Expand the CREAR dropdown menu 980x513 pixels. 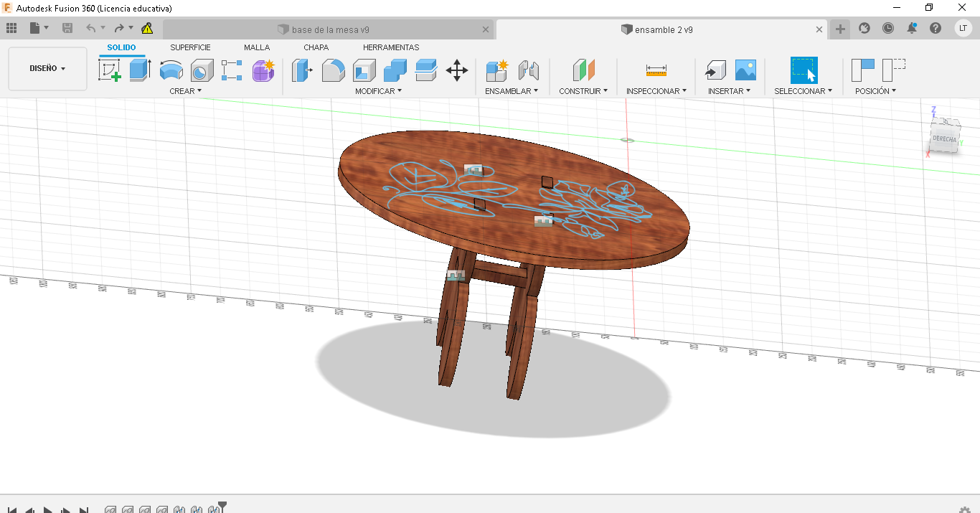185,91
